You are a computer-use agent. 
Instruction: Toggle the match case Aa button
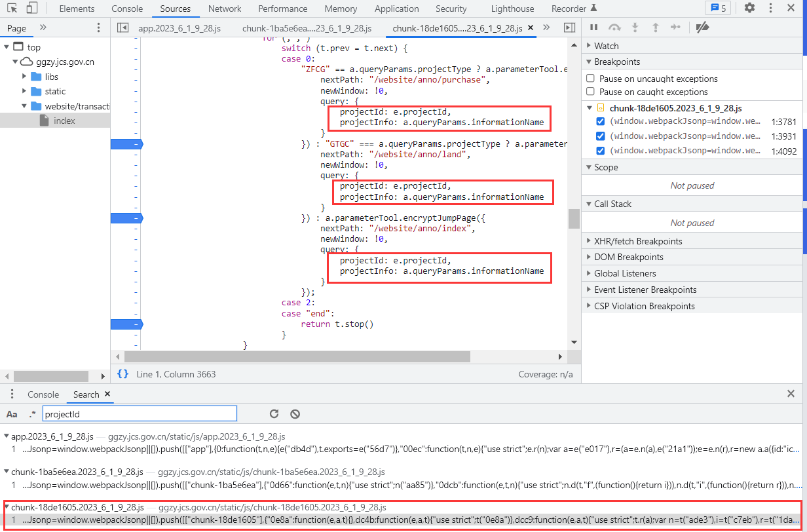12,414
